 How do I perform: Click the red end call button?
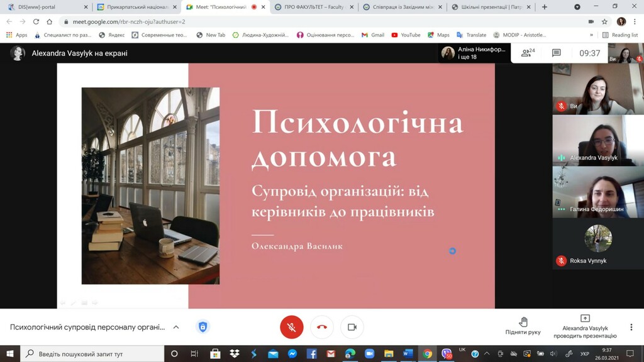pyautogui.click(x=322, y=327)
